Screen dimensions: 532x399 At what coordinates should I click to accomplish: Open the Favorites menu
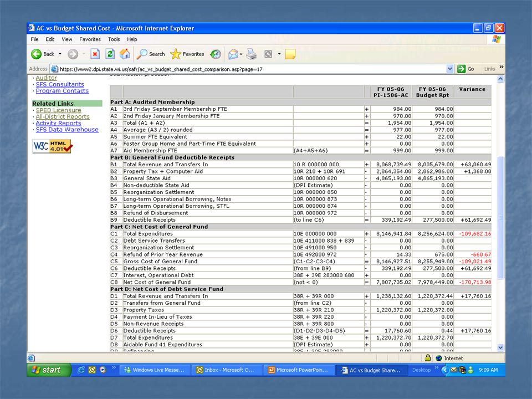pyautogui.click(x=90, y=39)
